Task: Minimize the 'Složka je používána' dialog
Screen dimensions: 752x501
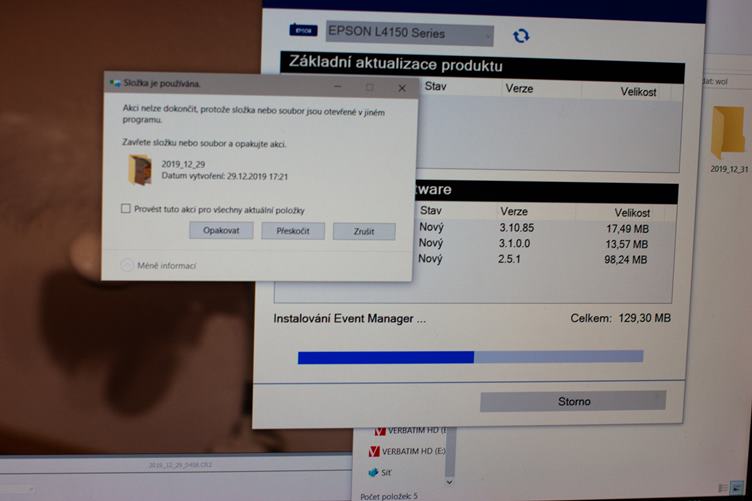Action: [x=337, y=87]
